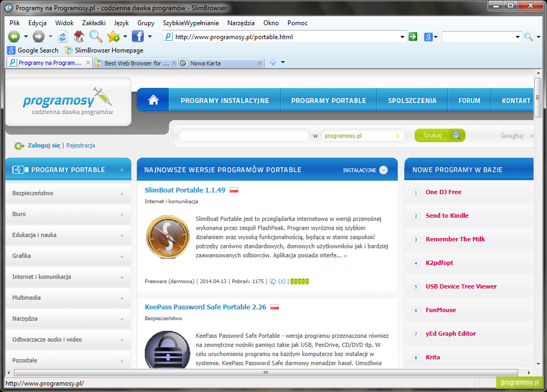547x392 pixels.
Task: Click the Home house icon in toolbar
Action: click(x=79, y=36)
